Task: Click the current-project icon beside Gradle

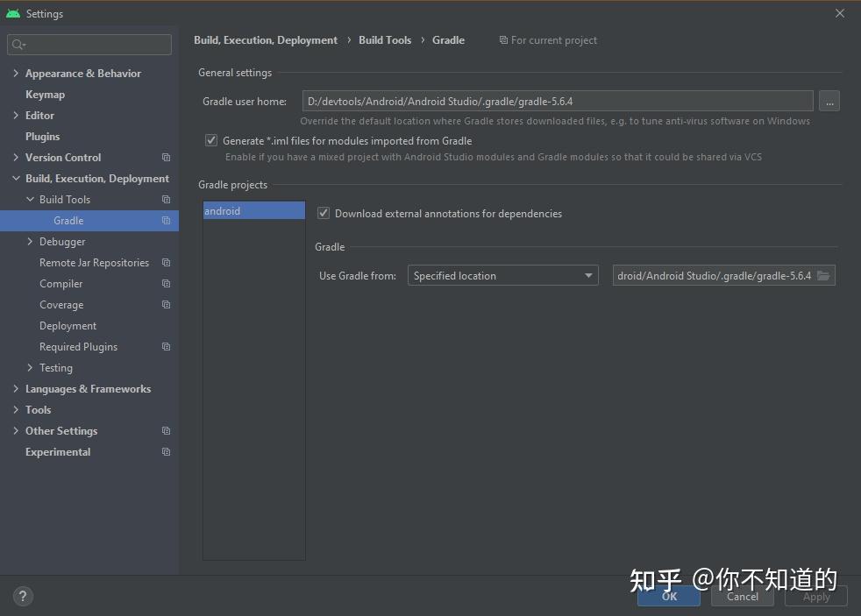Action: click(x=166, y=220)
